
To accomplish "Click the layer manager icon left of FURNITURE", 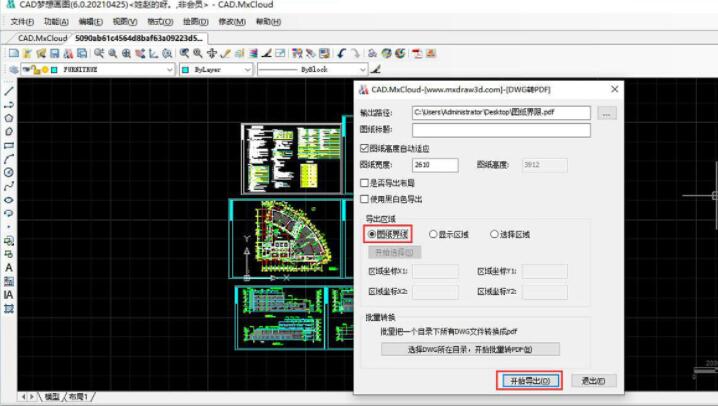I will pyautogui.click(x=14, y=70).
